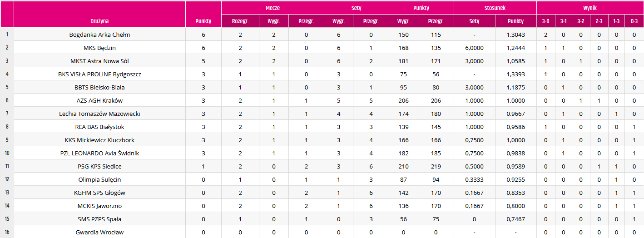Open REA BAS Białystok team entry
This screenshot has height=238, width=644.
tap(99, 127)
